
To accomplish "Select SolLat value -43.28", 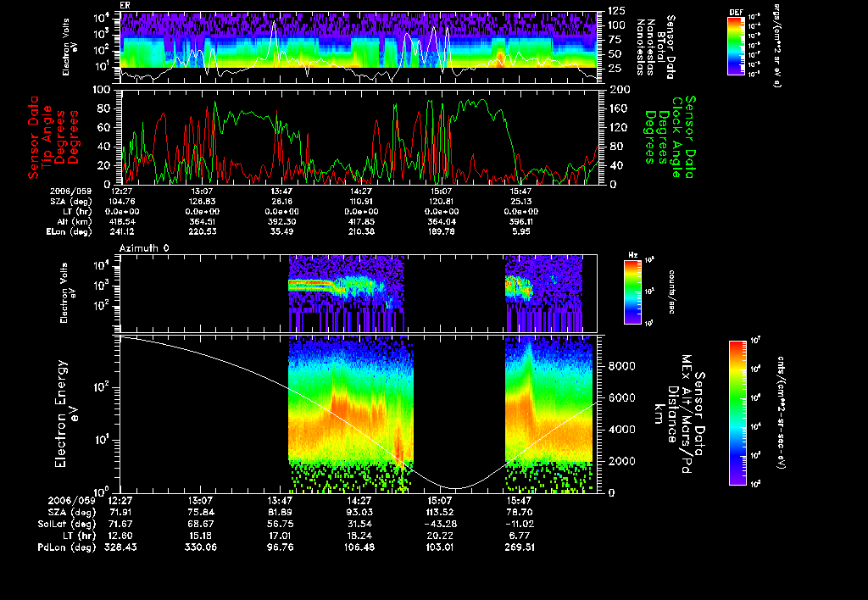I will [439, 525].
